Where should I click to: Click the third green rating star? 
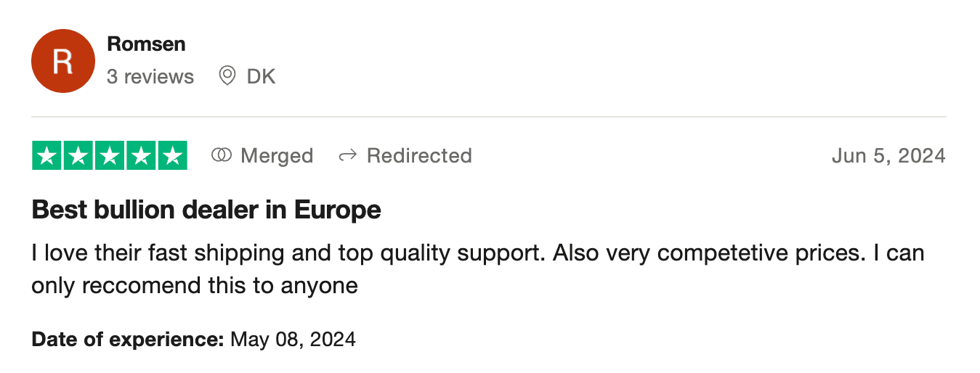tap(110, 156)
